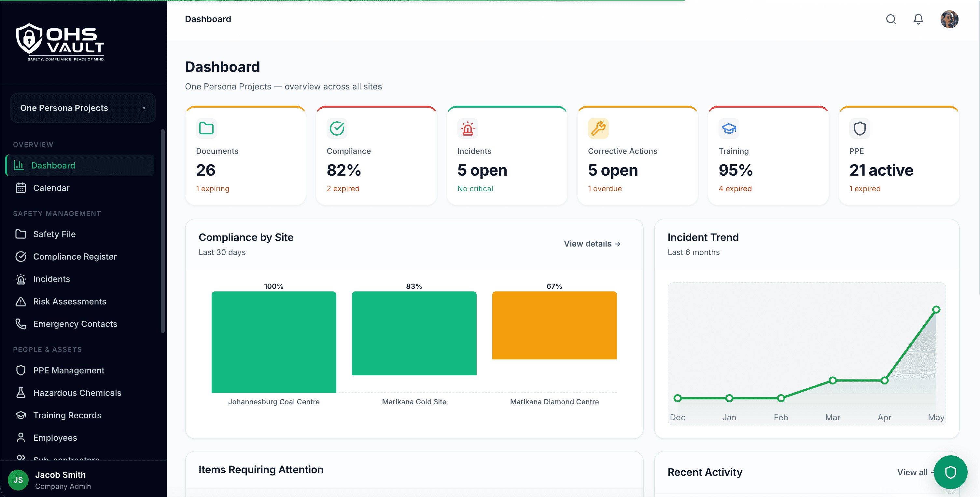The height and width of the screenshot is (497, 980).
Task: Open the Documents card showing 26
Action: click(245, 156)
